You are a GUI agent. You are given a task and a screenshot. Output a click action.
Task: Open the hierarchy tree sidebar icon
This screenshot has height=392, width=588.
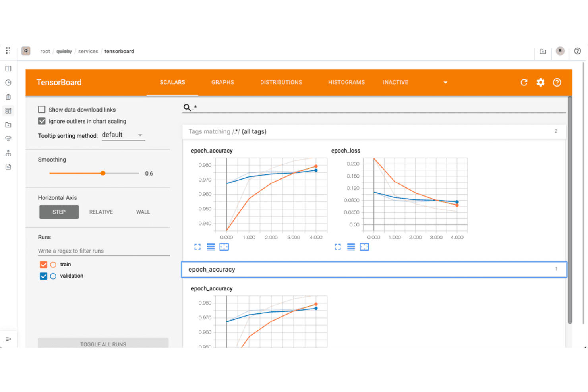click(x=8, y=153)
